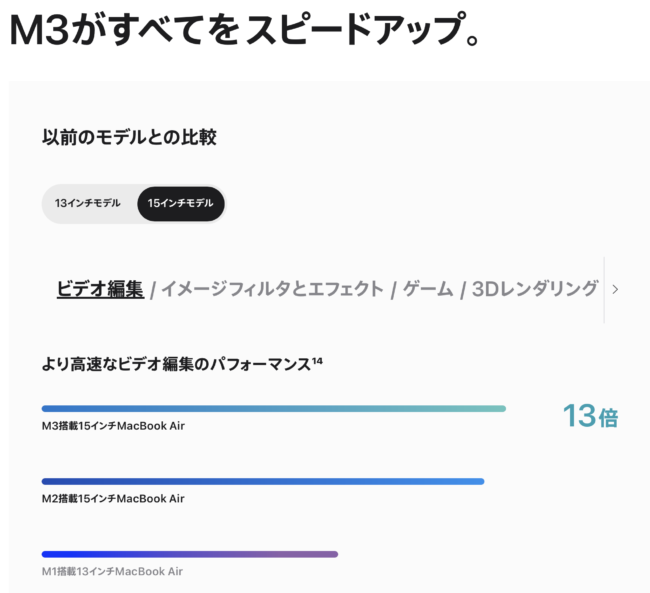Open the 3Dレンダリング tab
650x593 pixels.
[535, 289]
